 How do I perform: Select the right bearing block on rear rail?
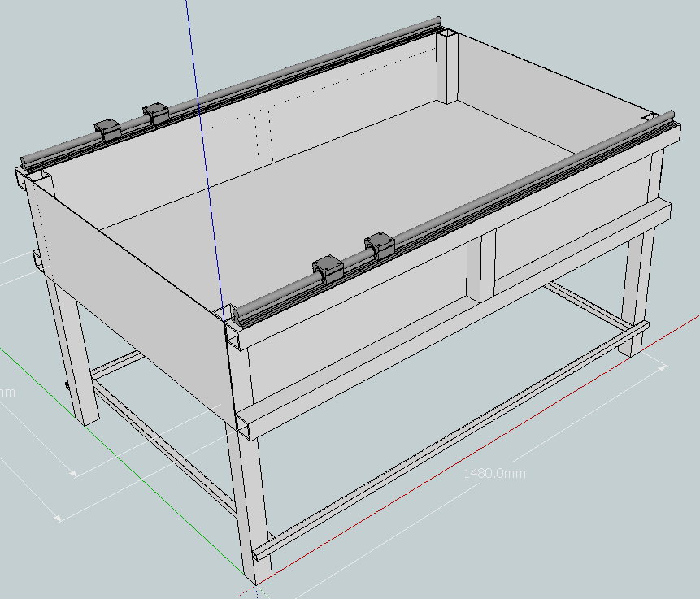click(155, 112)
